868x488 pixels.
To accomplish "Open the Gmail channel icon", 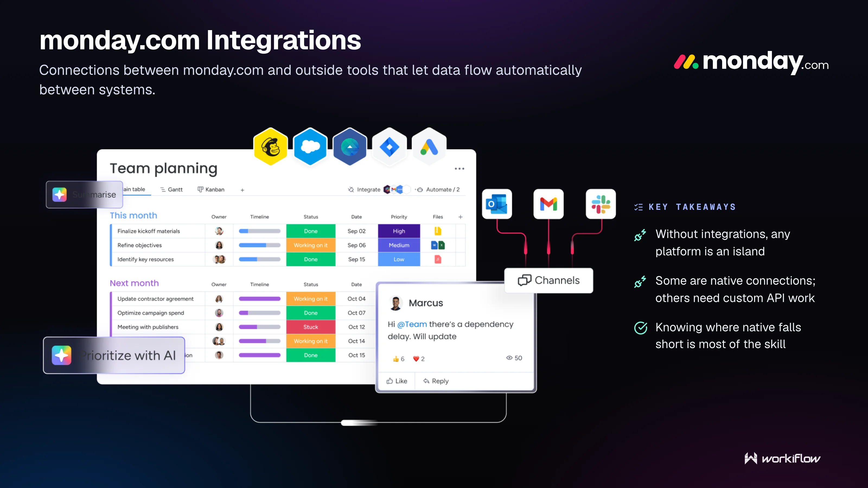I will point(548,204).
